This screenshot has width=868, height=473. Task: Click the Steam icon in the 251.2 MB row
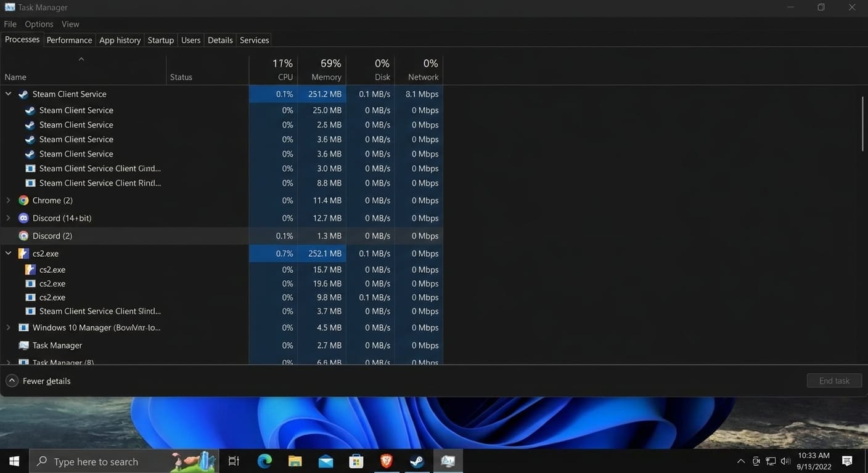click(x=23, y=94)
